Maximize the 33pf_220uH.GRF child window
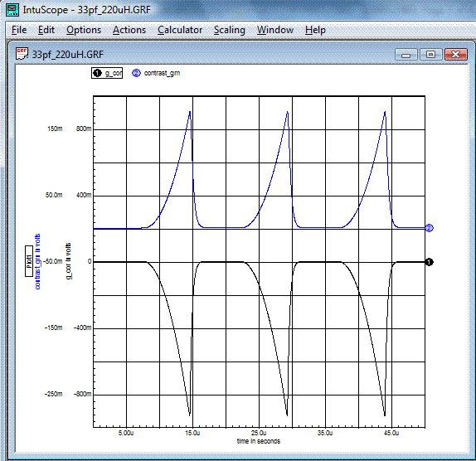The width and height of the screenshot is (476, 461). [x=430, y=55]
